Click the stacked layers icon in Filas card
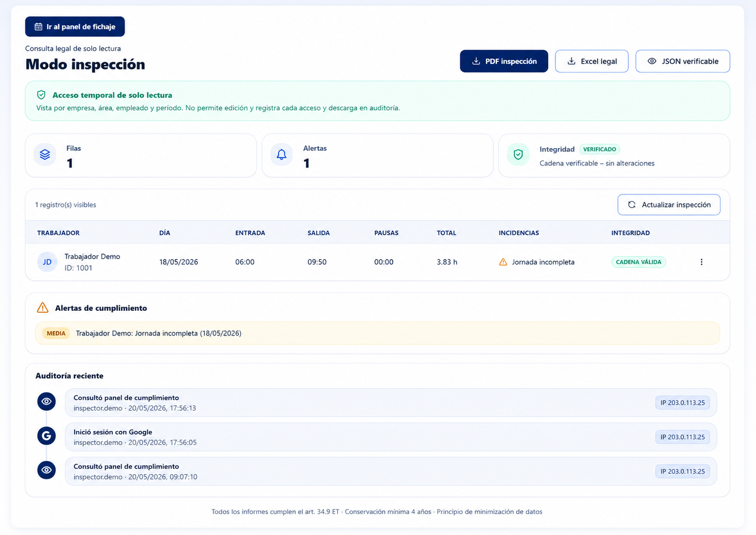 [45, 155]
